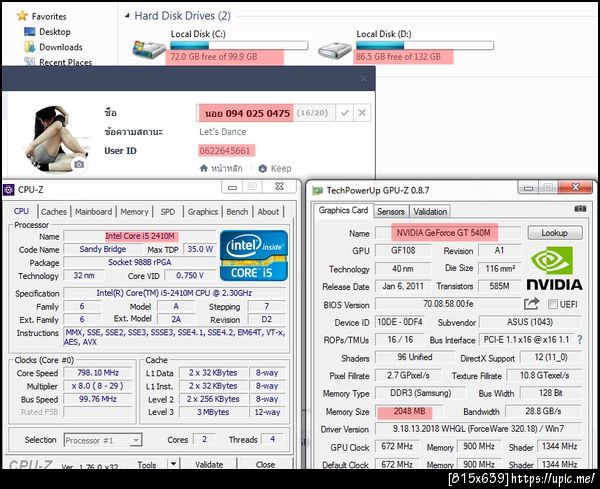Take GPU-Z screenshot with camera icon
Image resolution: width=600 pixels, height=489 pixels.
click(x=580, y=209)
